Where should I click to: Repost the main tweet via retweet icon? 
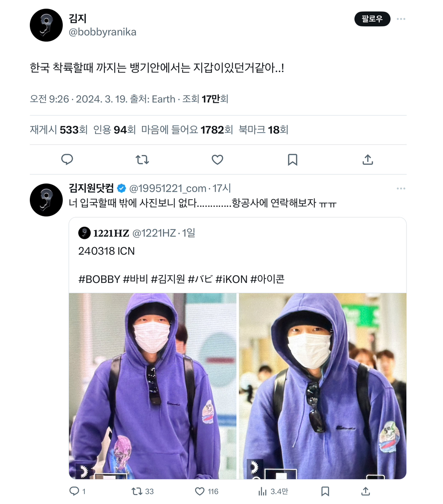coord(142,160)
